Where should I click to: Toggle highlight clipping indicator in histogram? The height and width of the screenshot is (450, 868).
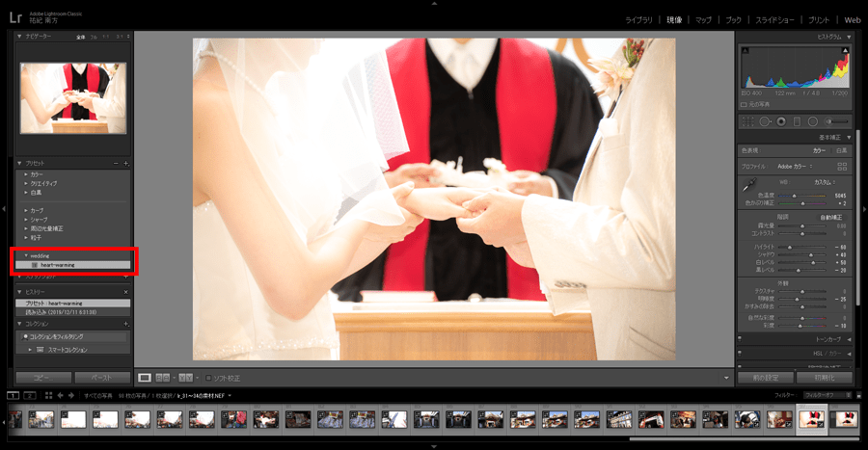point(845,50)
